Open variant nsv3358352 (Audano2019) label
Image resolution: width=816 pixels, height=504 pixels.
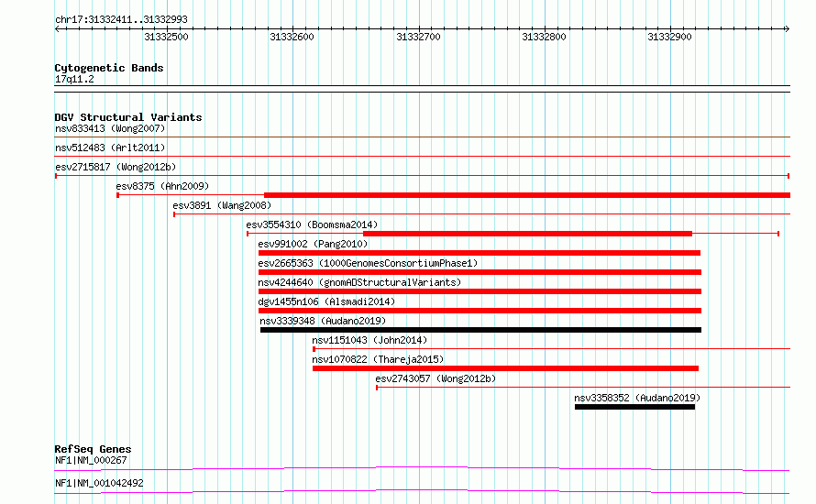click(x=637, y=398)
